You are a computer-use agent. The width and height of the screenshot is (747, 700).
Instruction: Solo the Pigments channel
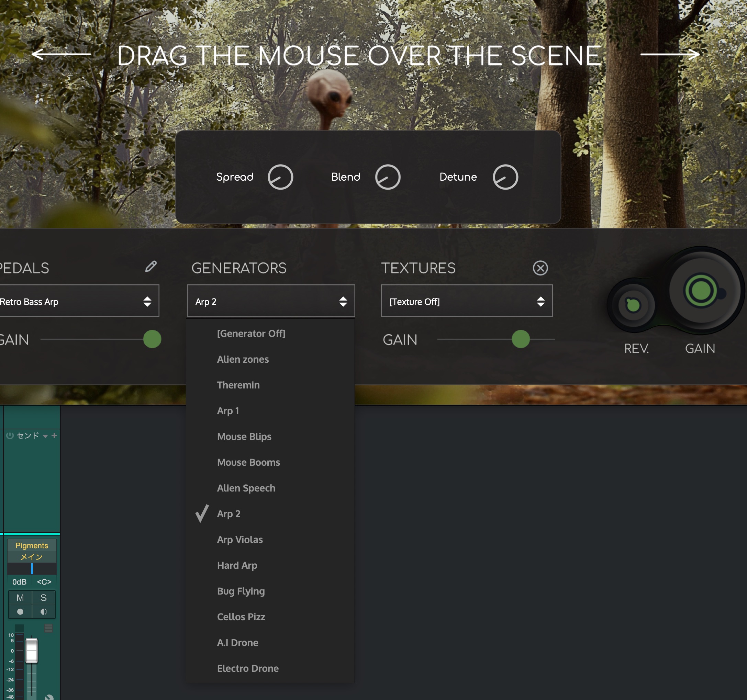(x=44, y=598)
